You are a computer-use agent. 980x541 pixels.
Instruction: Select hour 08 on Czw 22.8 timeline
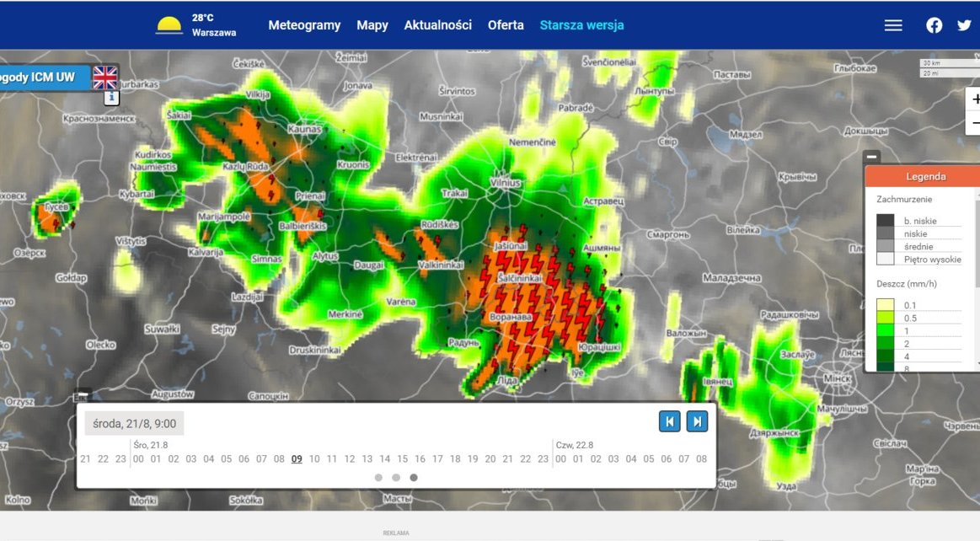(x=701, y=458)
